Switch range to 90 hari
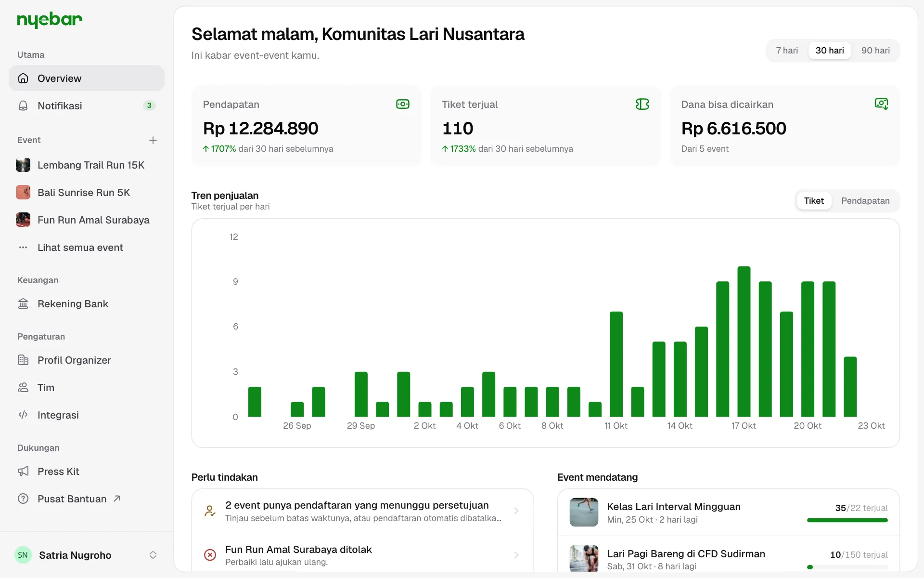Image resolution: width=924 pixels, height=578 pixels. point(875,51)
